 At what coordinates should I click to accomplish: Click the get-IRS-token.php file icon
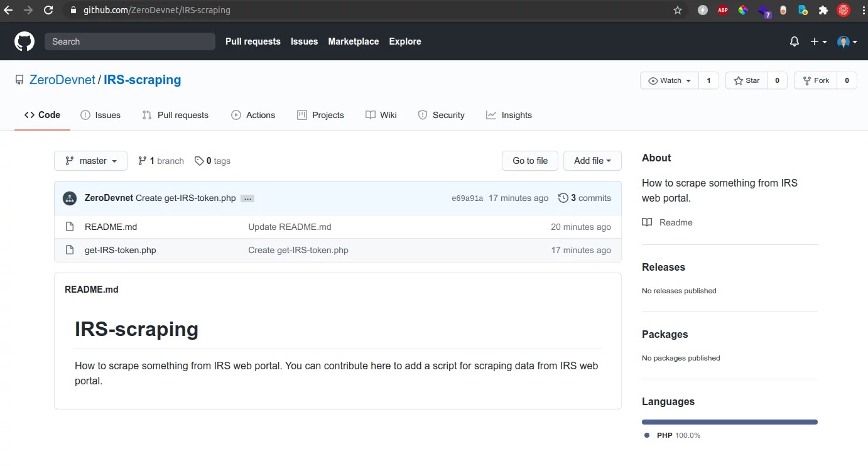(70, 250)
